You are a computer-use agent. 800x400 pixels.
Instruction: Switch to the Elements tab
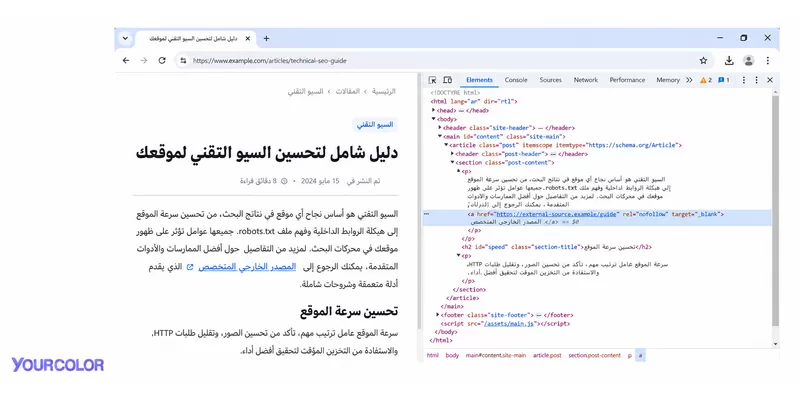[479, 80]
